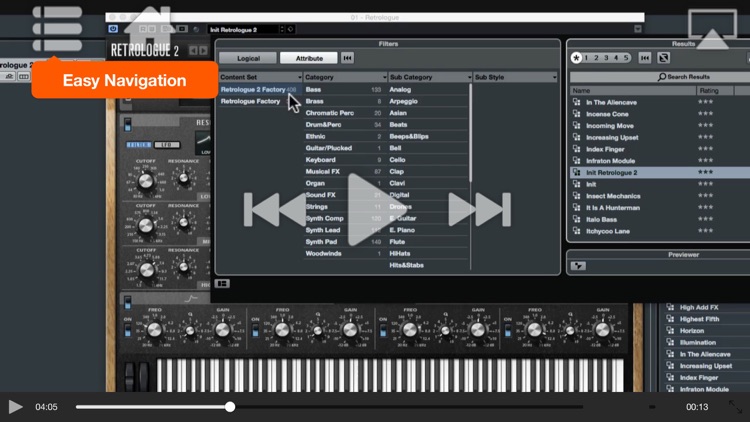750x422 pixels.
Task: Toggle the EQ section power switch
Action: (128, 302)
